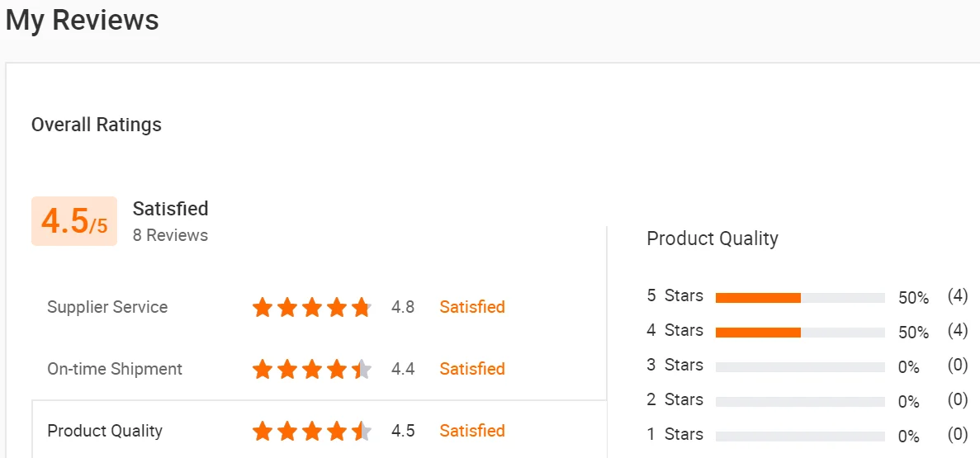
Task: Click first star of Supplier Service rating
Action: click(x=263, y=308)
